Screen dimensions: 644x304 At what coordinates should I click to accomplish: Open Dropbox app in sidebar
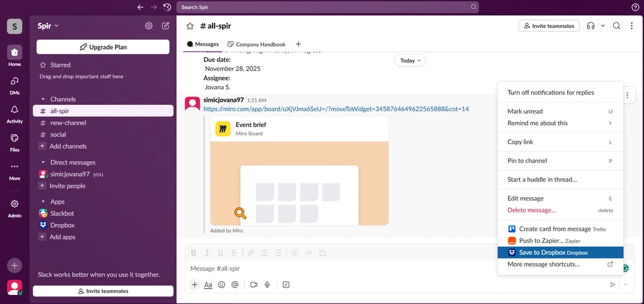pos(103,225)
